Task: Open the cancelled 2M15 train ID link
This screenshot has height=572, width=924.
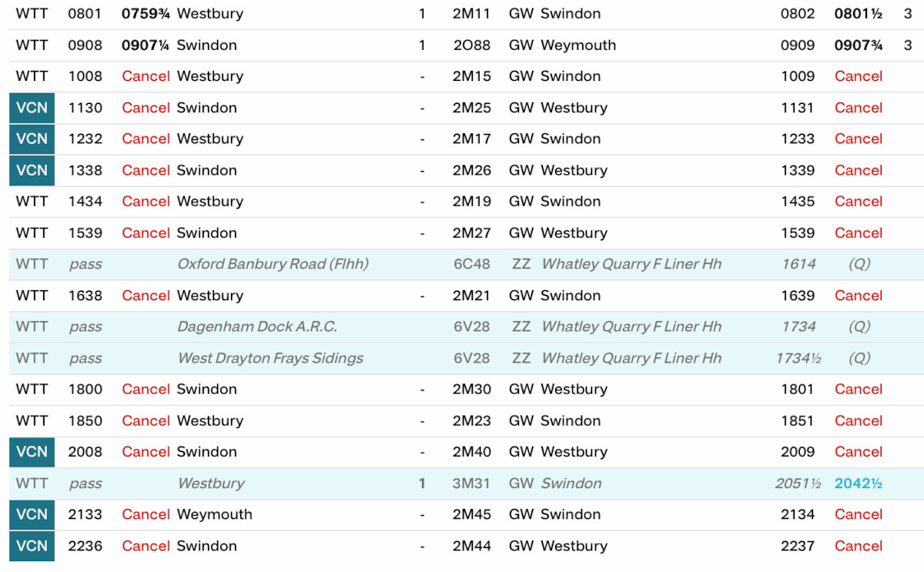Action: click(471, 76)
